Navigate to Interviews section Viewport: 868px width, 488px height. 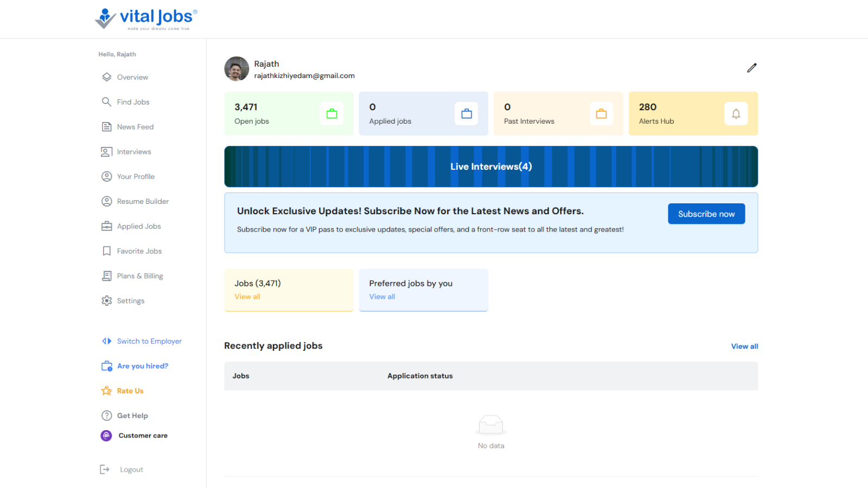(134, 152)
